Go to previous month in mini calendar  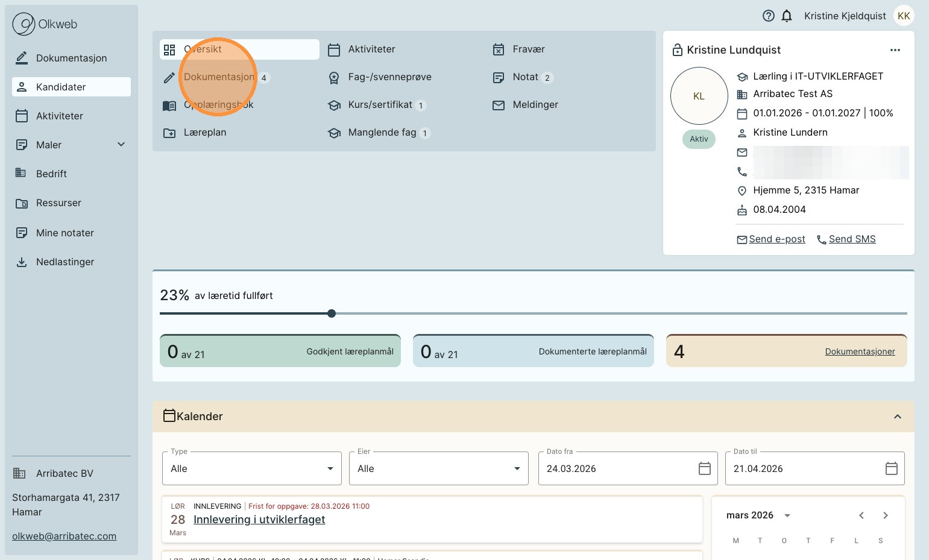point(861,515)
